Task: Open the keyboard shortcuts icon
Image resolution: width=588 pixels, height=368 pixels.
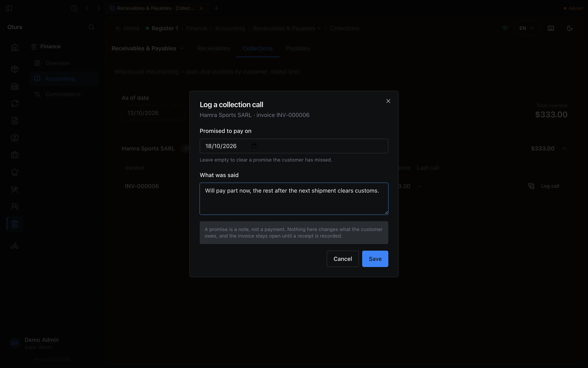Action: point(551,28)
